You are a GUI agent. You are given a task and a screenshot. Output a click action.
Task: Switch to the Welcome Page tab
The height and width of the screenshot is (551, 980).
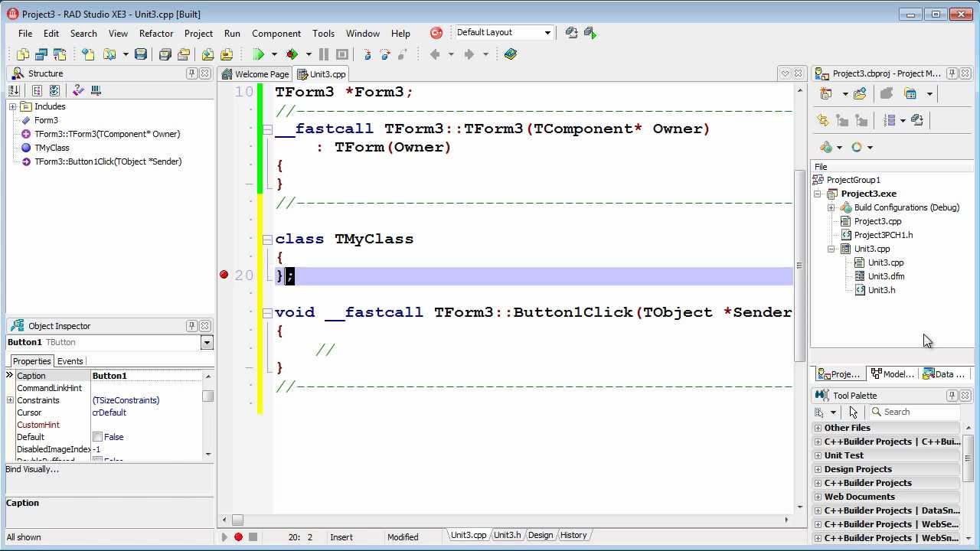(255, 74)
